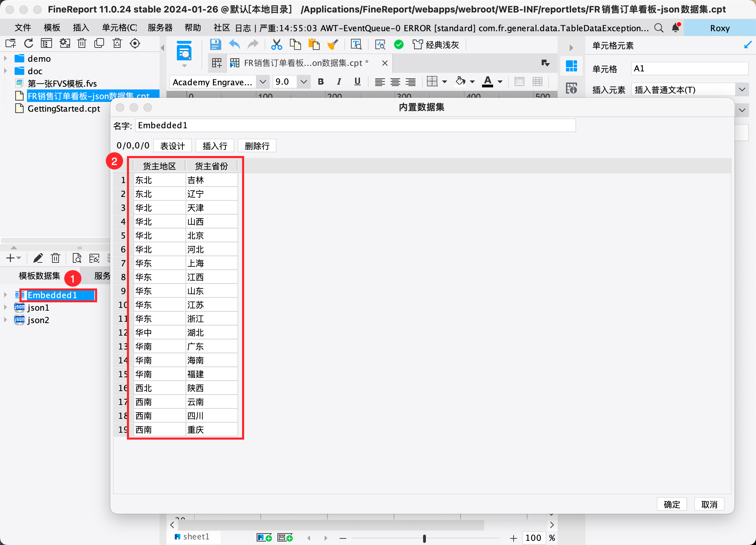Open the 服务器 menu
The height and width of the screenshot is (545, 756).
tap(160, 28)
